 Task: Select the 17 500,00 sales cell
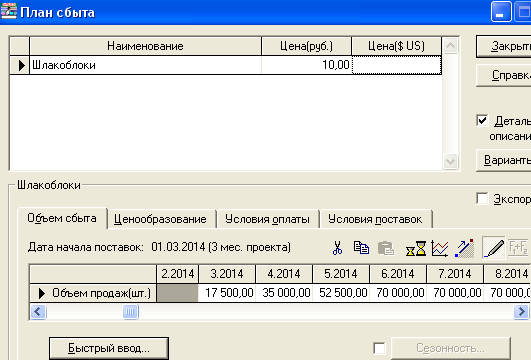[227, 293]
